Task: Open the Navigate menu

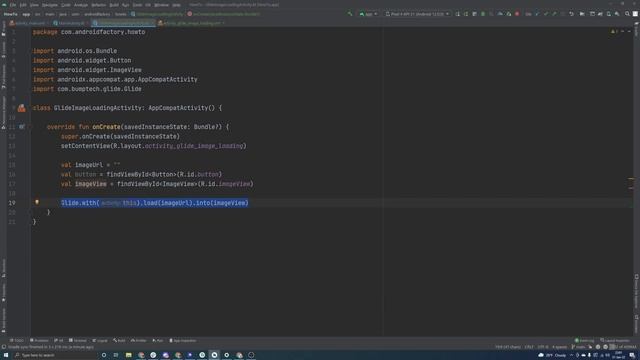Action: coord(50,5)
